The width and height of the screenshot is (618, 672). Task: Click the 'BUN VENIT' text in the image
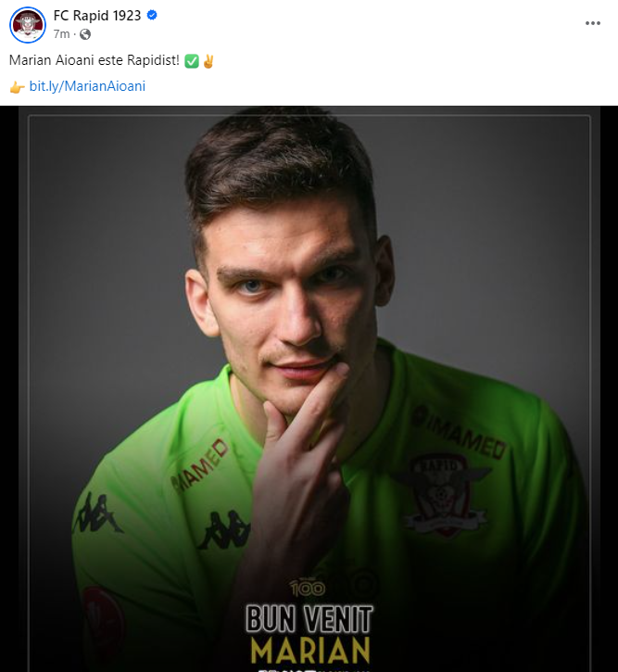(309, 618)
